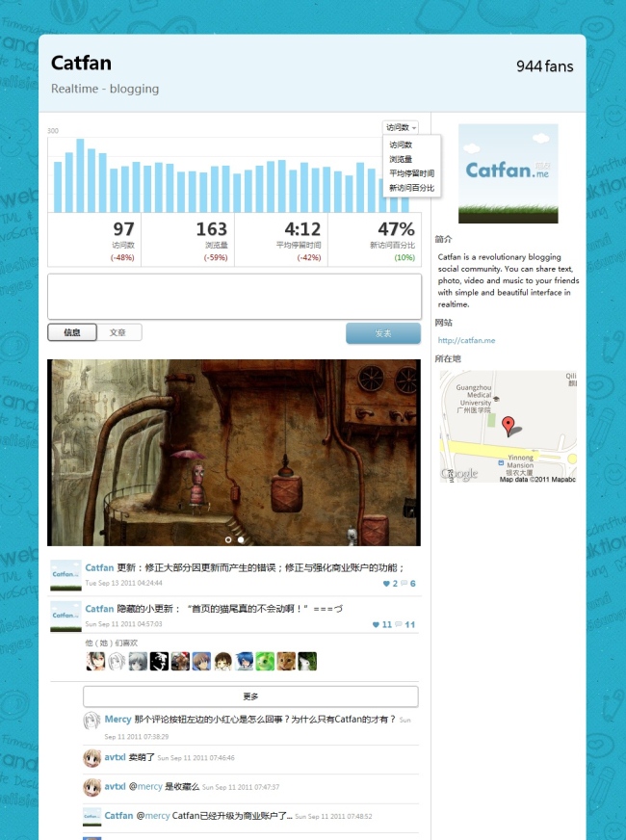This screenshot has width=626, height=840.
Task: Click the timestamp Tue Sep 13 2011 04:24:44
Action: (x=123, y=583)
